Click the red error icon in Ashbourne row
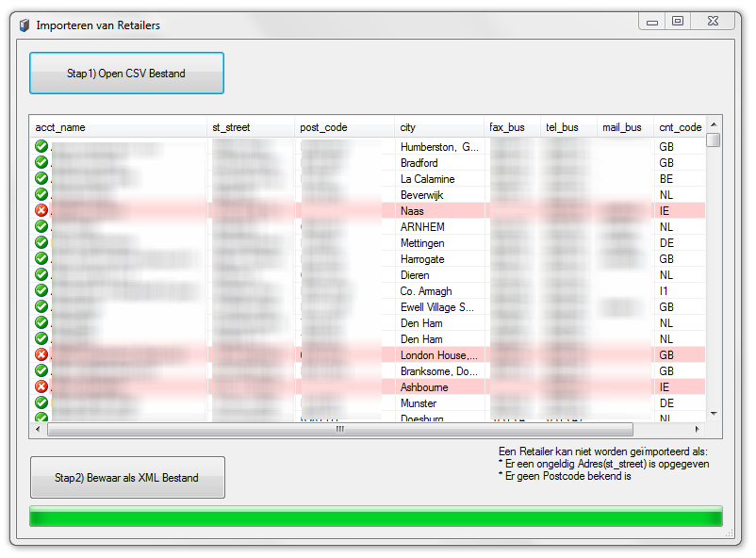 pyautogui.click(x=41, y=387)
